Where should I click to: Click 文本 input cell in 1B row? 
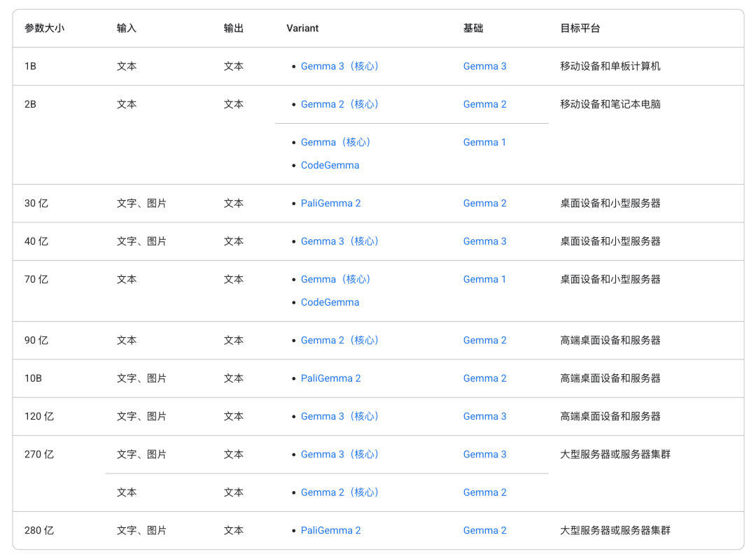(126, 66)
